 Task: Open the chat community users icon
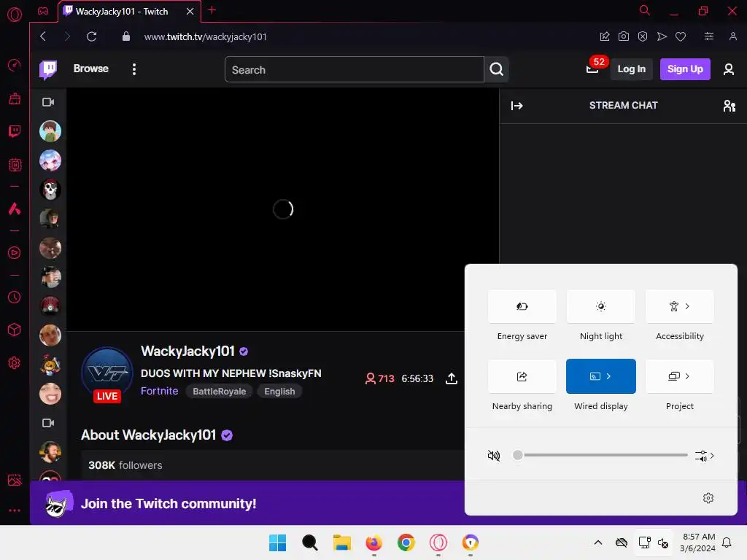pos(729,106)
